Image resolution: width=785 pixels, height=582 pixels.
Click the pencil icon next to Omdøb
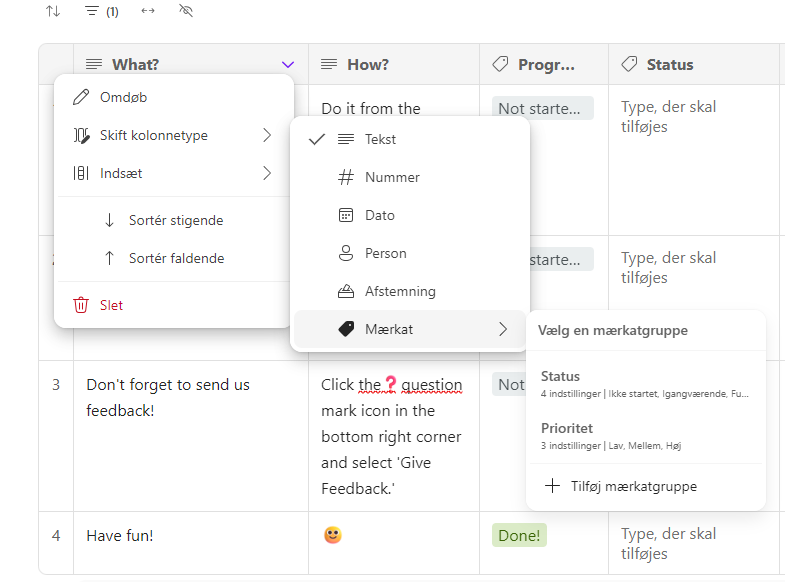point(81,97)
